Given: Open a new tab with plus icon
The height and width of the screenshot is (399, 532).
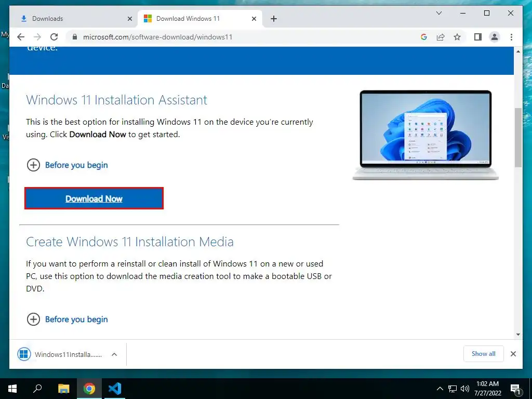Looking at the screenshot, I should pos(274,19).
